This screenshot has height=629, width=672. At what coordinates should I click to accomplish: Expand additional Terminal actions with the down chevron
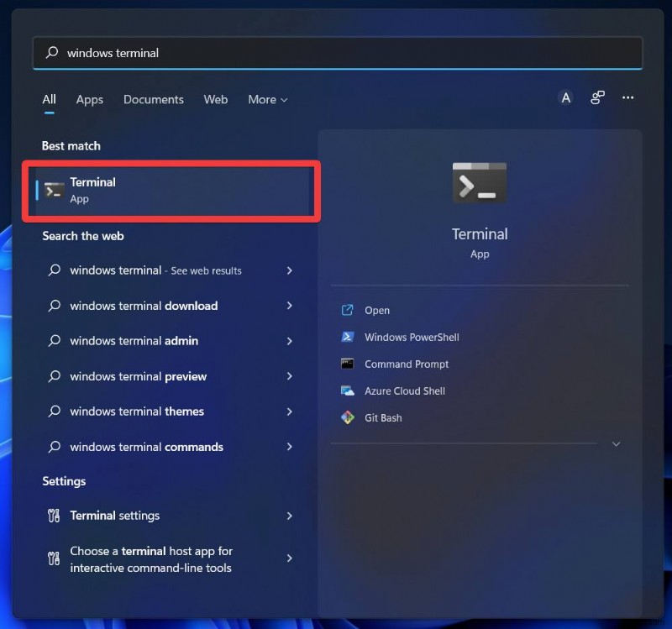616,443
